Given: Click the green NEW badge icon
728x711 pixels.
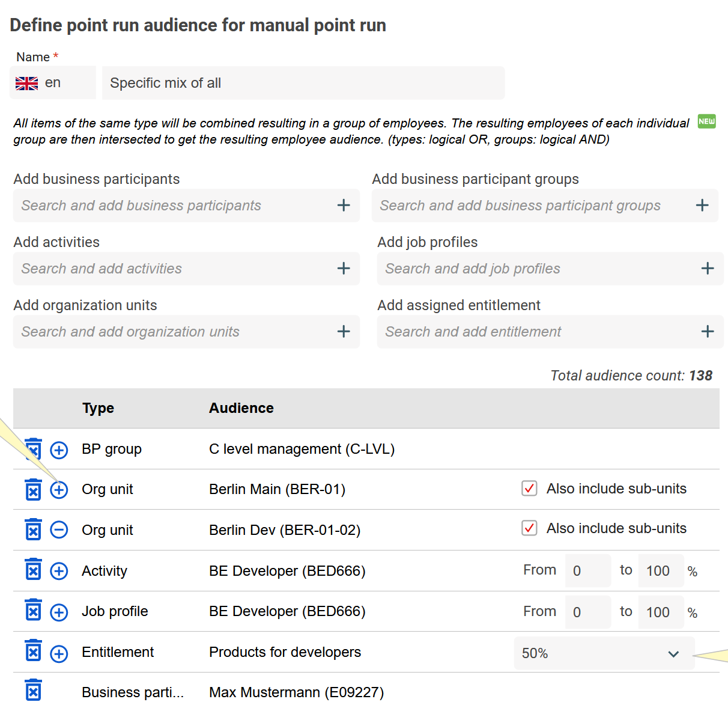Looking at the screenshot, I should [x=706, y=121].
